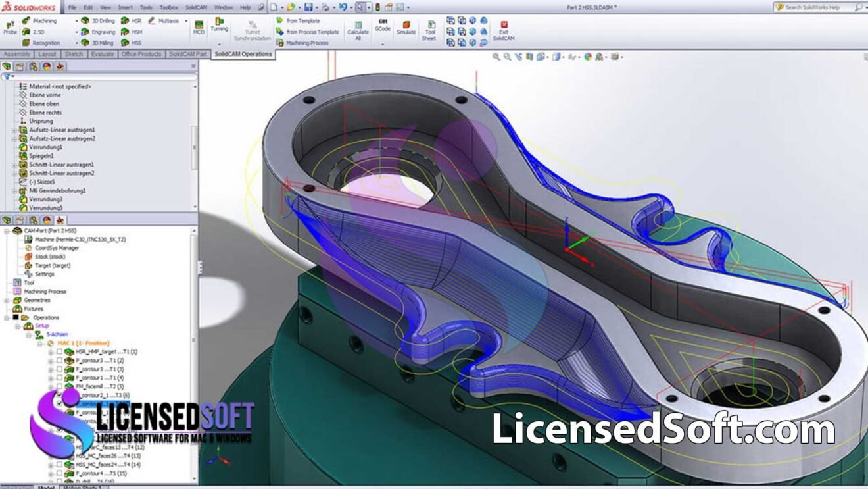Choose the 3D Drilling operation
This screenshot has width=868, height=489.
coord(98,21)
